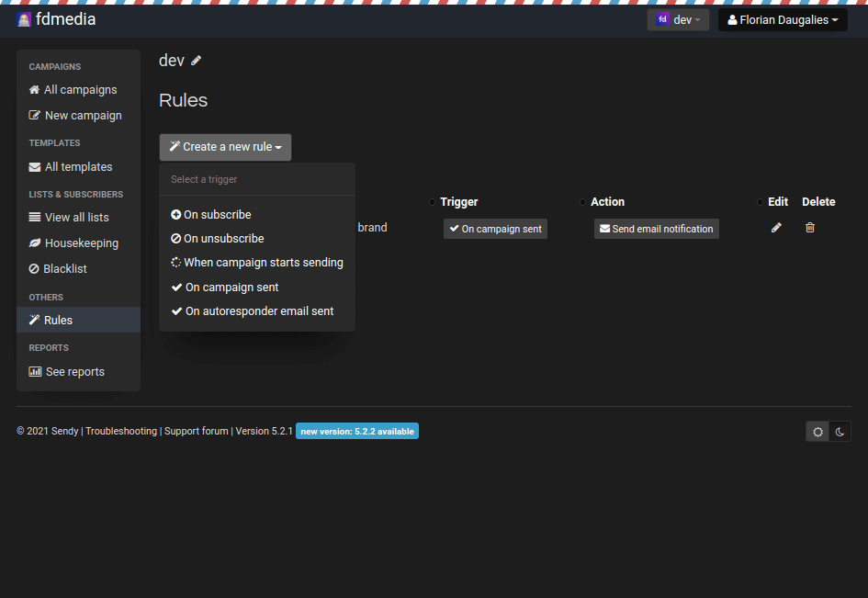Viewport: 868px width, 598px height.
Task: Click the CAMPAIGNS sidebar section heading
Action: (55, 66)
